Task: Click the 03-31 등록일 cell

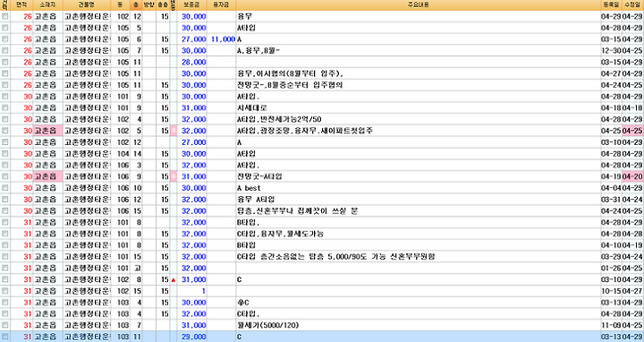Action: [x=611, y=200]
